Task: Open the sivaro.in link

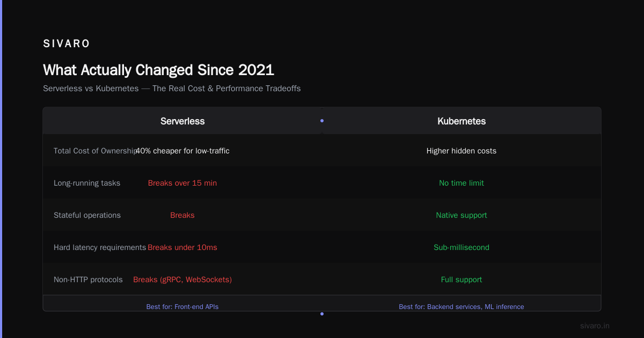Action: [595, 326]
